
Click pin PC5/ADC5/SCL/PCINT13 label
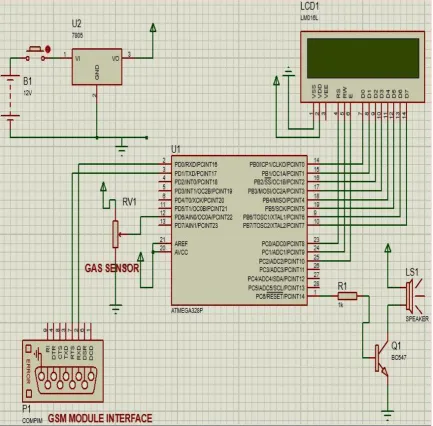pos(276,287)
